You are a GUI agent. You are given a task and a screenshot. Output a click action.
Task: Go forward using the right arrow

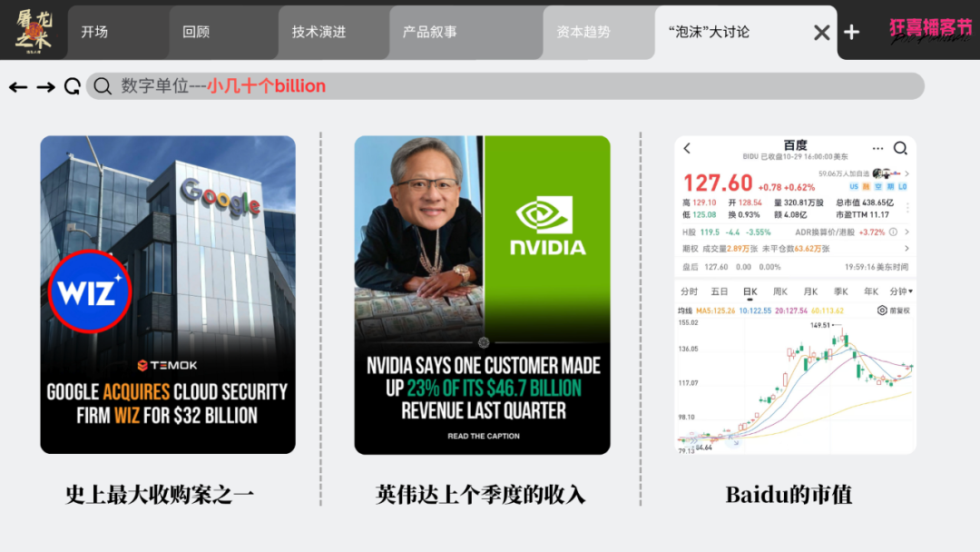click(45, 87)
